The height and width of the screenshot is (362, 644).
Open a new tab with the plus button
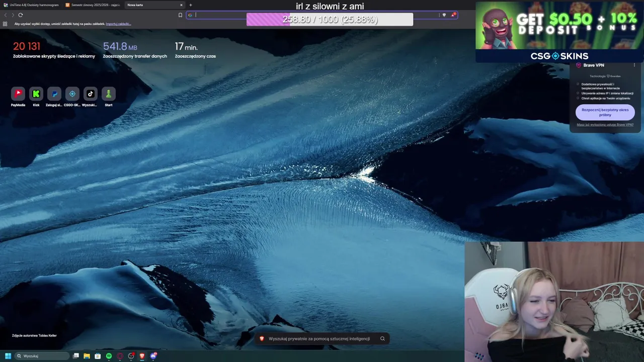191,5
